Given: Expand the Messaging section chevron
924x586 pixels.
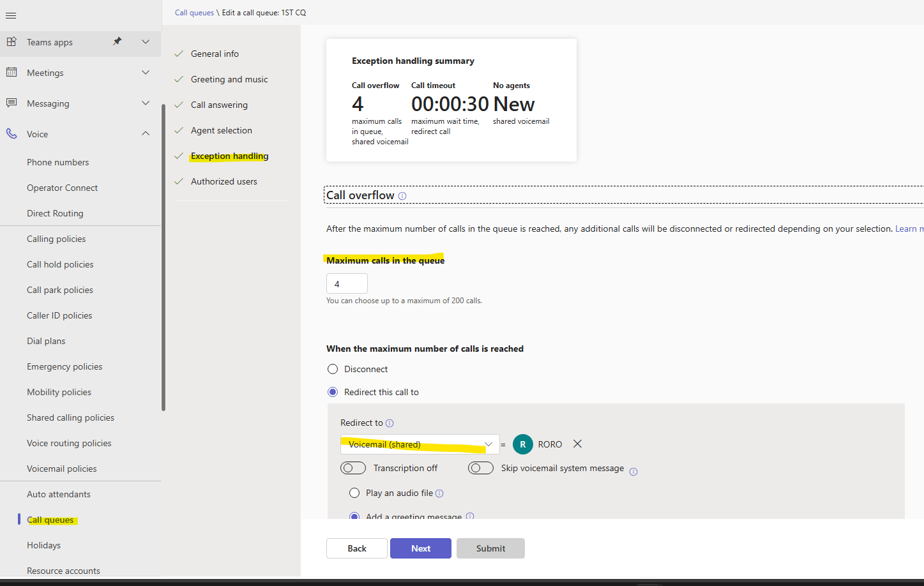Looking at the screenshot, I should [x=146, y=103].
